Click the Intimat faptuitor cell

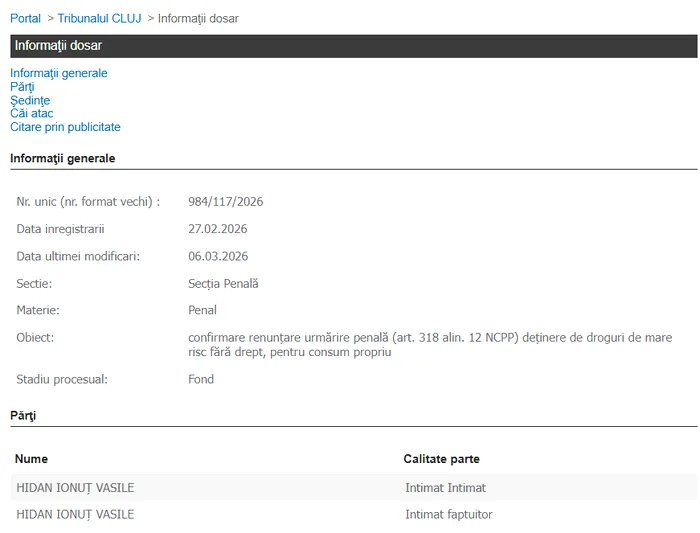click(x=448, y=514)
